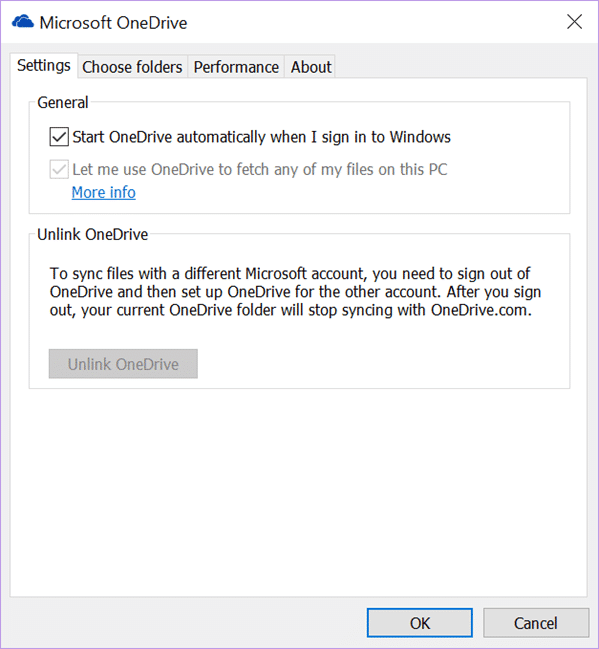Viewport: 599px width, 649px height.
Task: Click the 'Let me use OneDrive to fetch' label text
Action: (260, 169)
